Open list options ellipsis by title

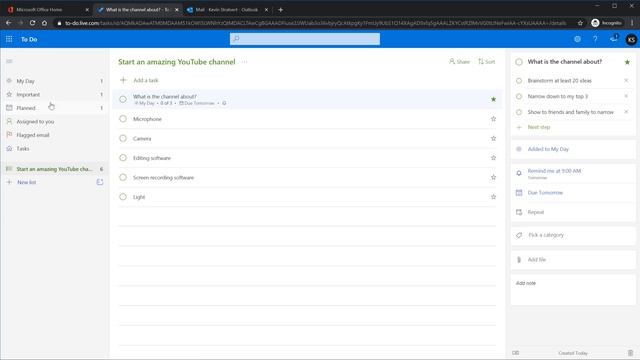tap(244, 62)
